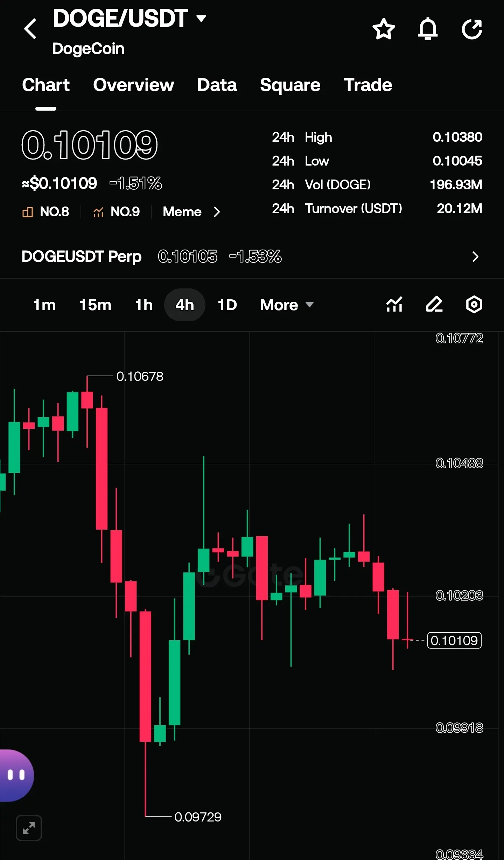Image resolution: width=504 pixels, height=860 pixels.
Task: Select the 1m timeframe
Action: point(44,305)
